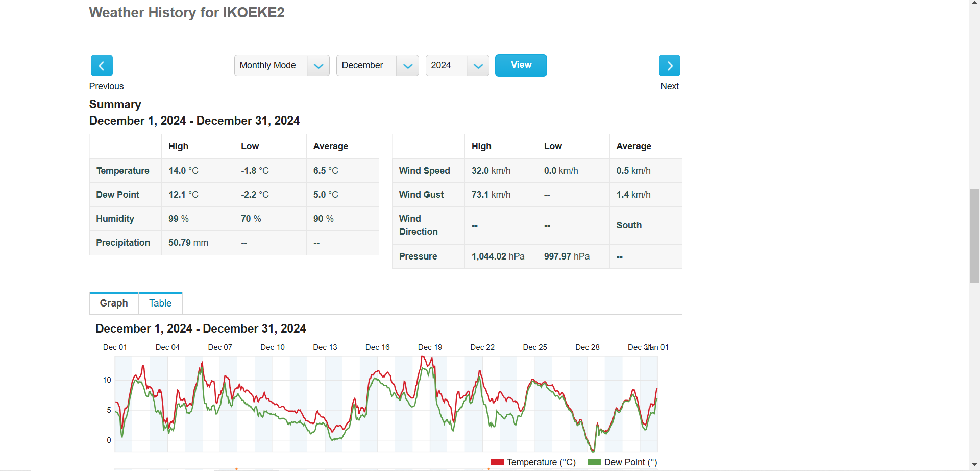Click the Next month arrow icon

pyautogui.click(x=669, y=65)
